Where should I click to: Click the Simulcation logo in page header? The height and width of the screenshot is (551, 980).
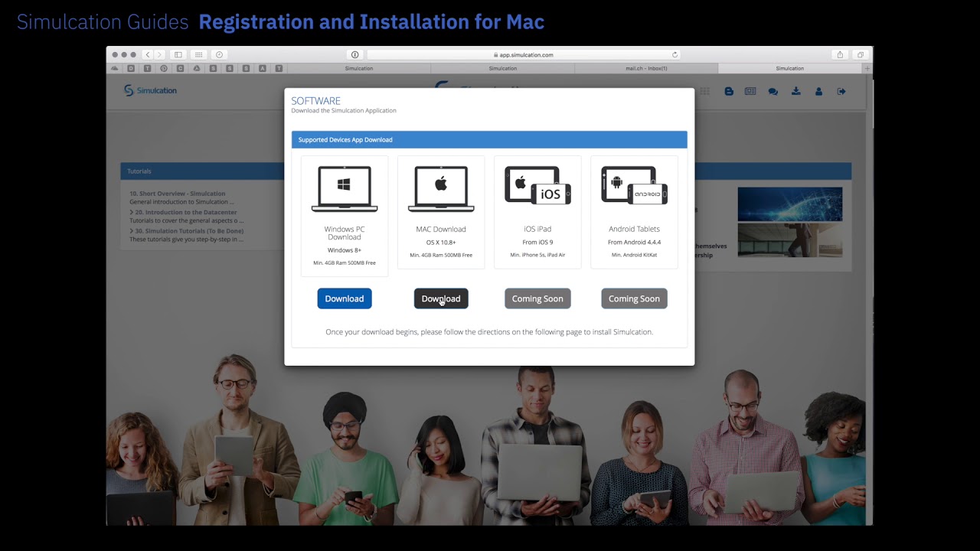(x=150, y=90)
